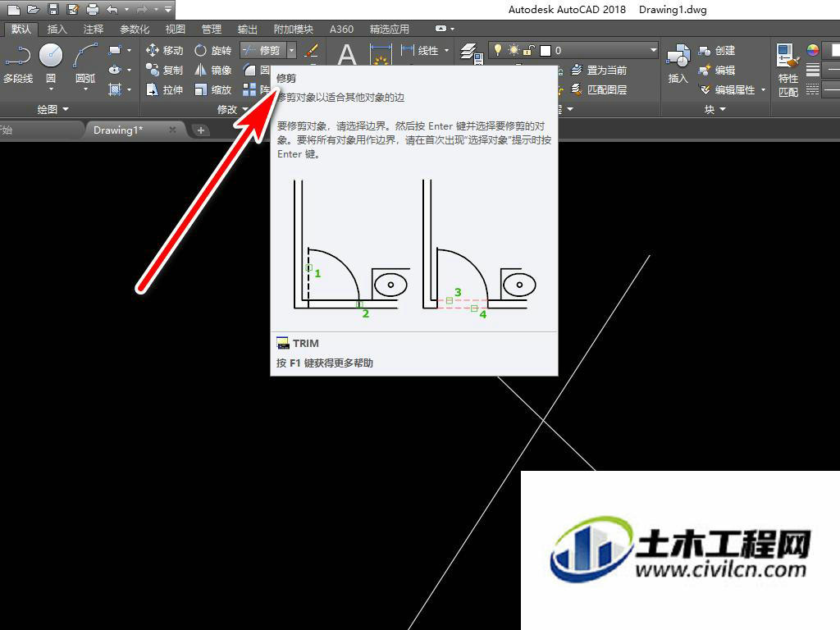Open the Edit Attributes dropdown arrow
The height and width of the screenshot is (630, 840).
click(763, 90)
